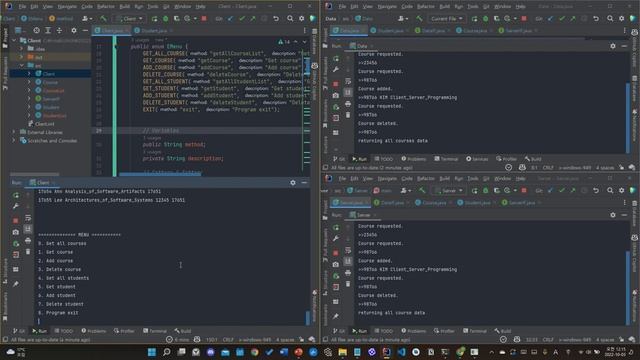Image resolution: width=640 pixels, height=360 pixels.
Task: Open the Build tool window in Client window
Action: click(183, 331)
